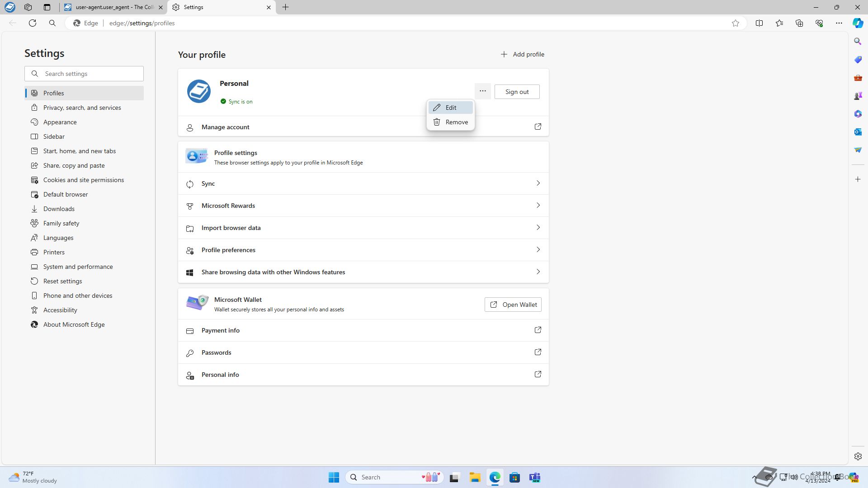Open Sidebar settings section

pyautogui.click(x=84, y=136)
